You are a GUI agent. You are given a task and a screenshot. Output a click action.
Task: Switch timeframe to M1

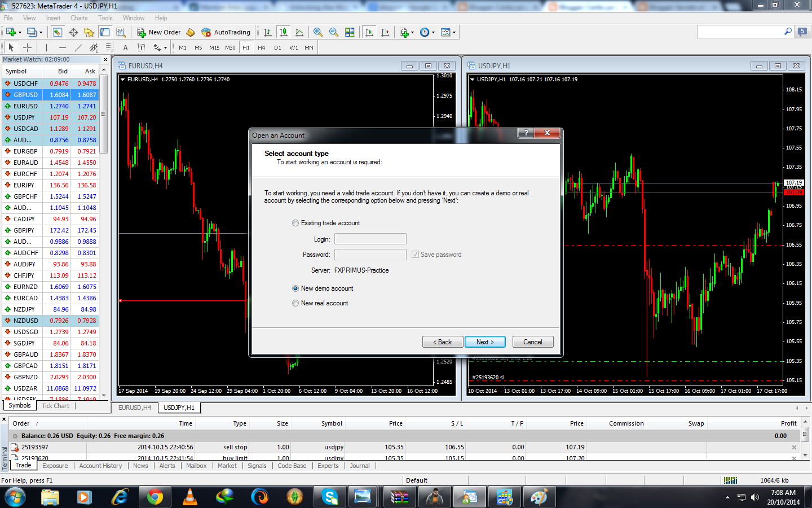[x=183, y=47]
